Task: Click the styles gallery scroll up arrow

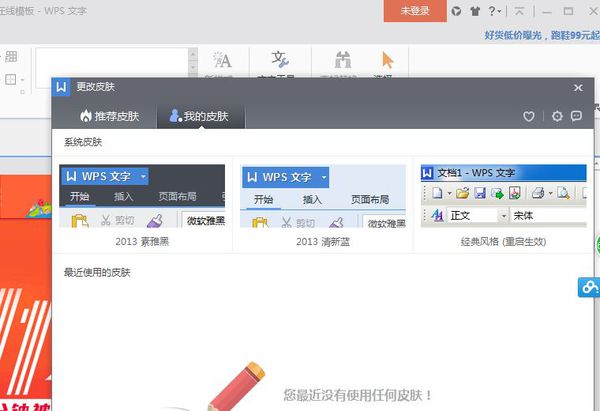Action: (193, 54)
